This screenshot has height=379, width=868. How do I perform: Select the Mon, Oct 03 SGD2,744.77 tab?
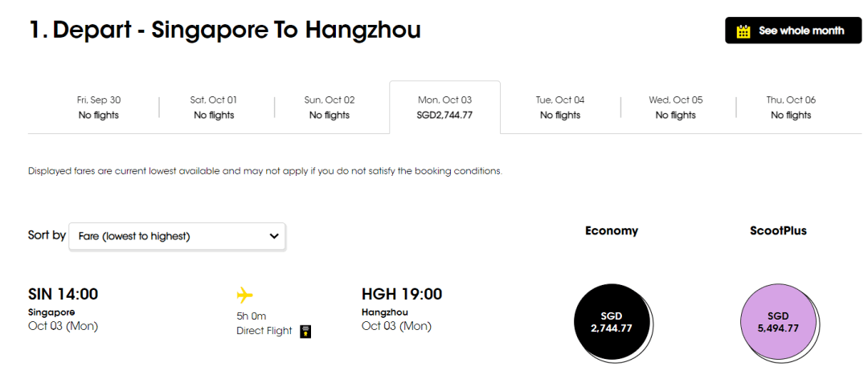point(444,108)
